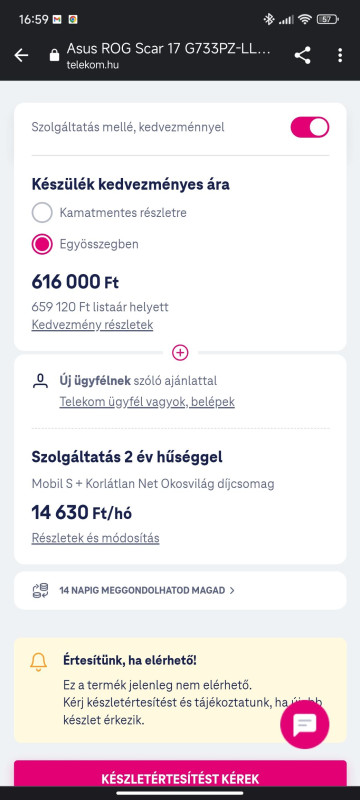Select the Egyösszegben radio option
The height and width of the screenshot is (800, 360).
click(42, 244)
